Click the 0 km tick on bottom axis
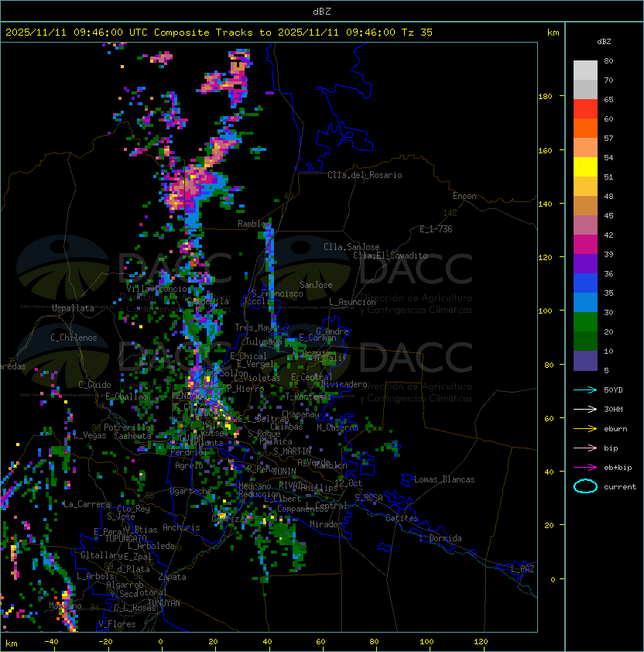 [161, 642]
